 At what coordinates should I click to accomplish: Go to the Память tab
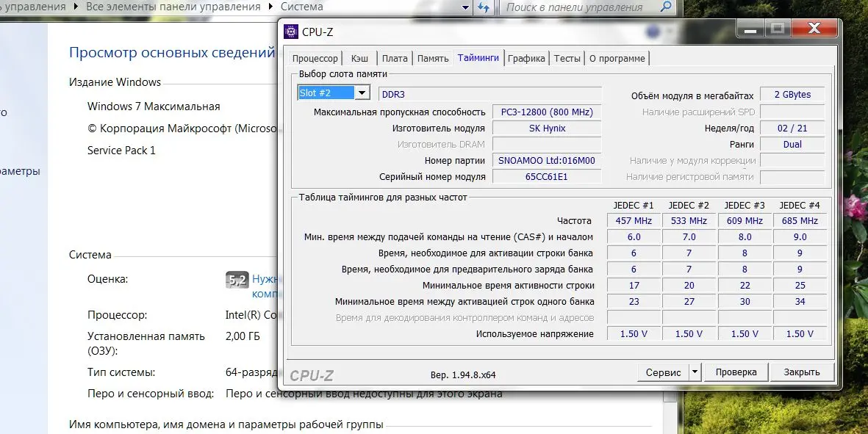click(433, 58)
